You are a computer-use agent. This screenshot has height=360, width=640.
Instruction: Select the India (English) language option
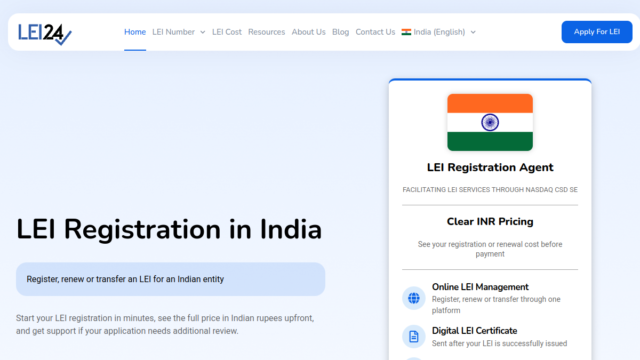(x=439, y=32)
